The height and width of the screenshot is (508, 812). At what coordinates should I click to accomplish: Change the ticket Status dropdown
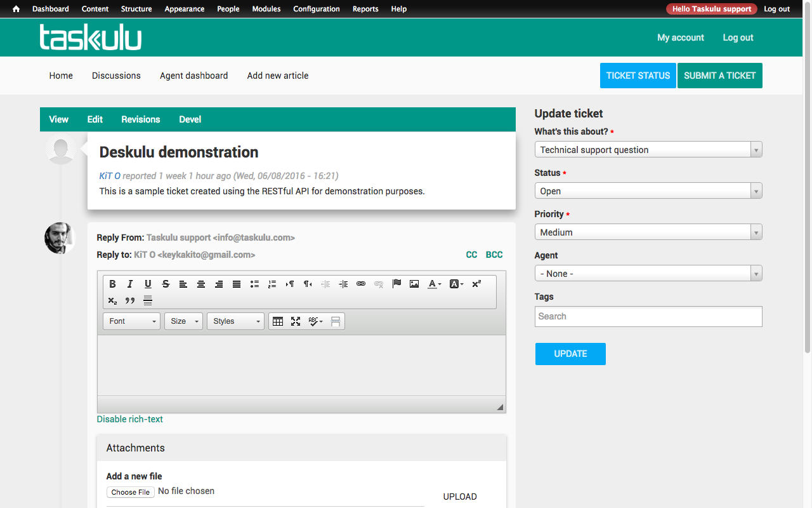pyautogui.click(x=648, y=191)
